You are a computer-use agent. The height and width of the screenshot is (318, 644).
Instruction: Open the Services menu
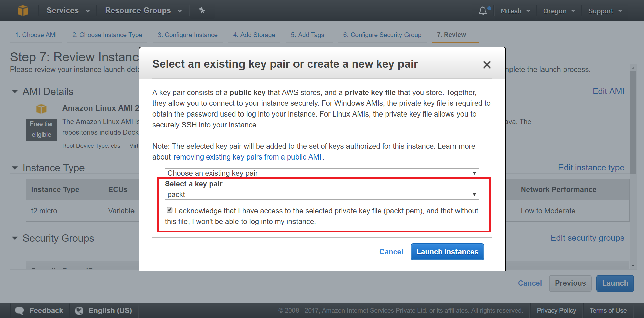[x=68, y=11]
